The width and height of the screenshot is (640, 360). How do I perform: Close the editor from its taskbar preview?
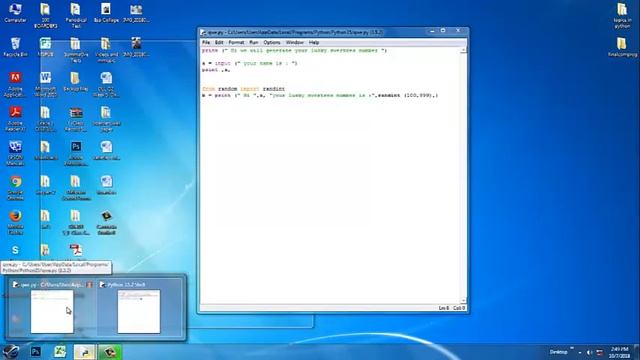(89, 284)
